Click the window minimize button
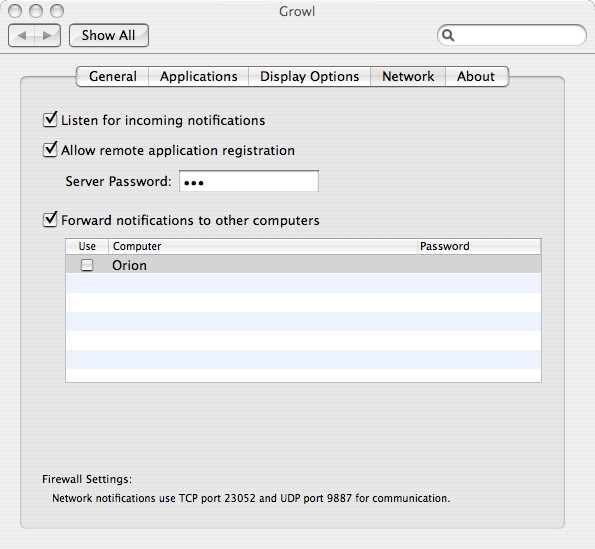The height and width of the screenshot is (549, 595). pyautogui.click(x=36, y=11)
